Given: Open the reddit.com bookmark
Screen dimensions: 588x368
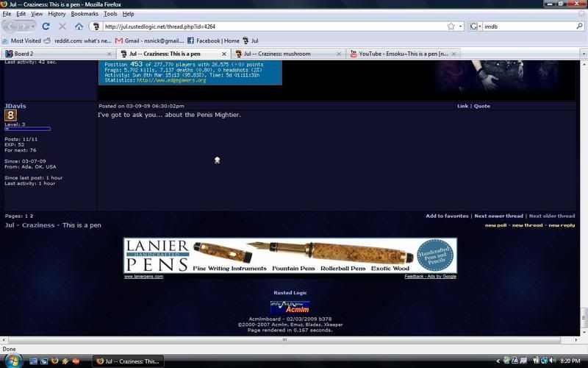Looking at the screenshot, I should [77, 40].
